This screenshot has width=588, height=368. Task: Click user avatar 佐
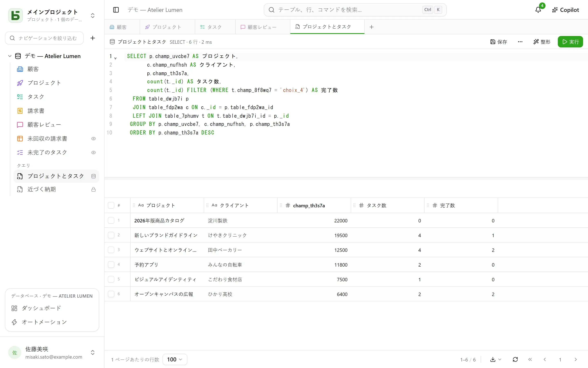click(14, 353)
